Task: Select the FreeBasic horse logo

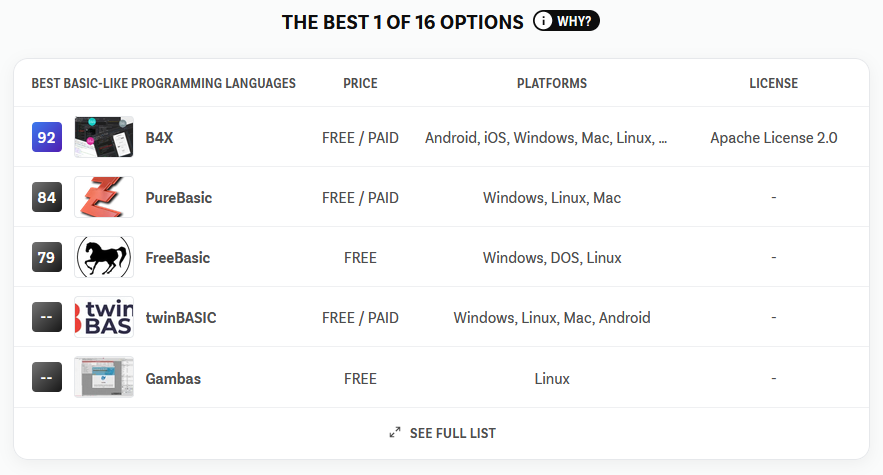Action: pyautogui.click(x=104, y=257)
